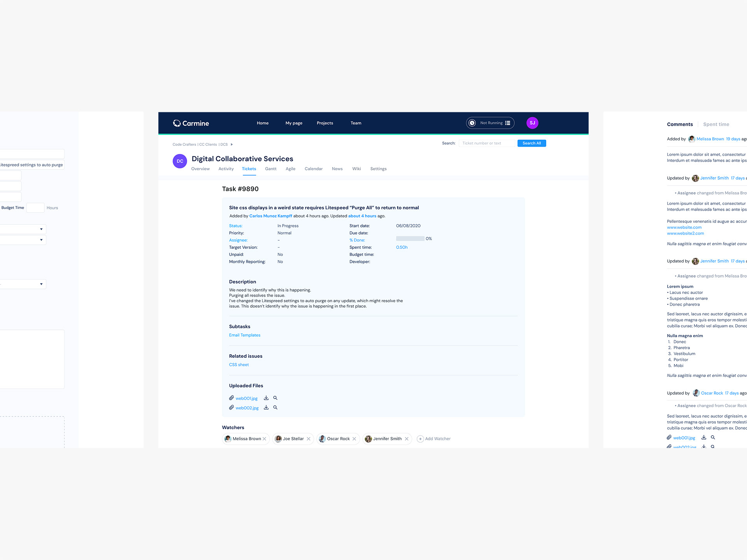
Task: Click the DC project avatar
Action: [180, 161]
